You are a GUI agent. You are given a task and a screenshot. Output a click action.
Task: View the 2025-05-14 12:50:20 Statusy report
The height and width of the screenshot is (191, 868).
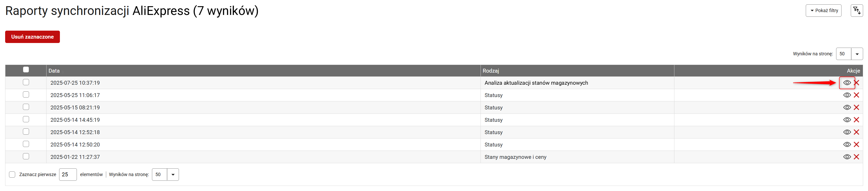(846, 144)
